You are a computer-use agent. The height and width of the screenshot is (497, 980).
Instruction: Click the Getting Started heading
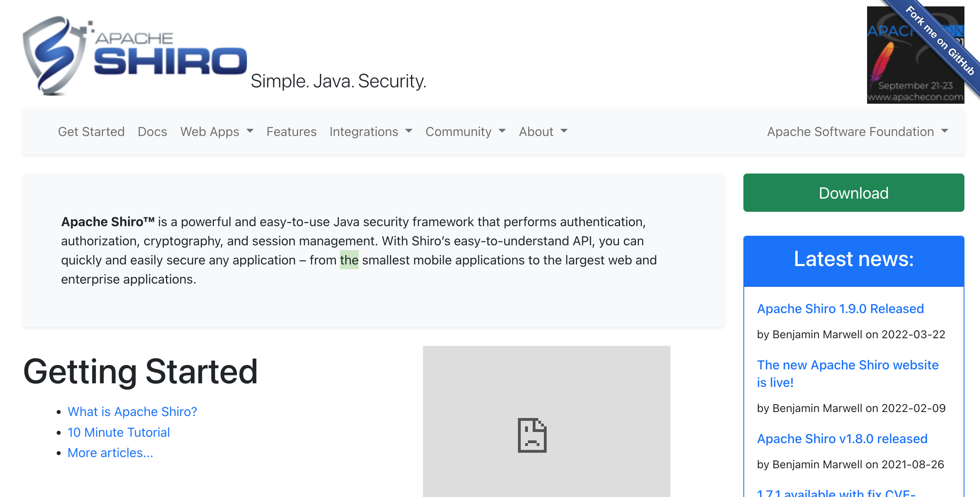140,371
